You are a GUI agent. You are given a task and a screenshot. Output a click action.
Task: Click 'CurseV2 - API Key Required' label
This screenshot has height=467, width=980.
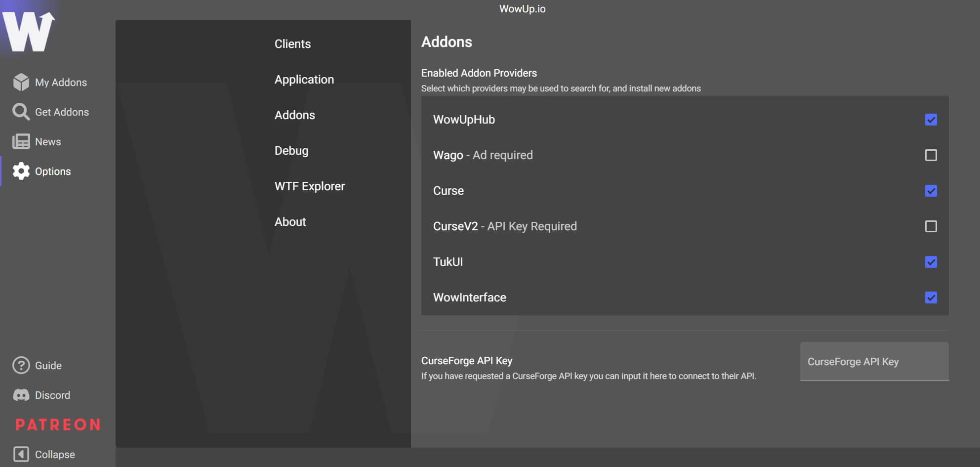point(505,226)
